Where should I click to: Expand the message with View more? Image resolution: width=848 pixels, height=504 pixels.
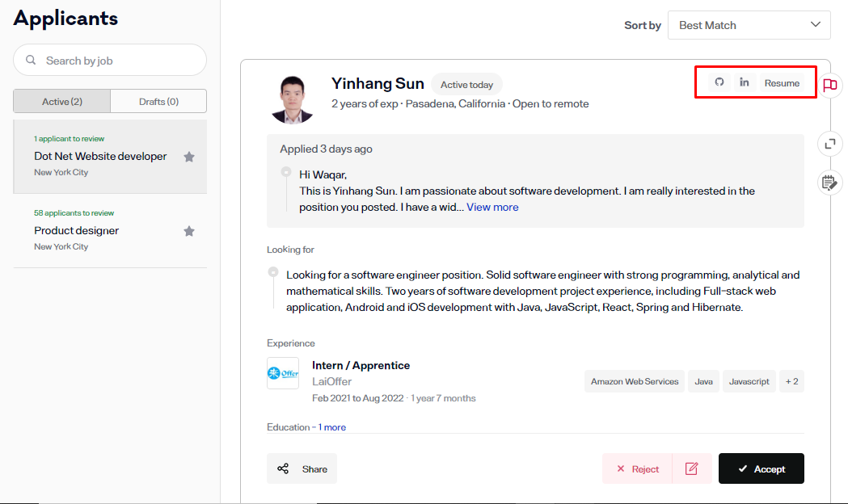coord(492,207)
